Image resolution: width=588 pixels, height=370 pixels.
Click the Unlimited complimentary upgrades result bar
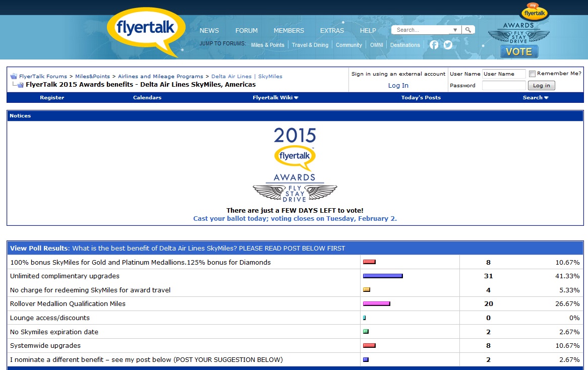click(x=383, y=276)
